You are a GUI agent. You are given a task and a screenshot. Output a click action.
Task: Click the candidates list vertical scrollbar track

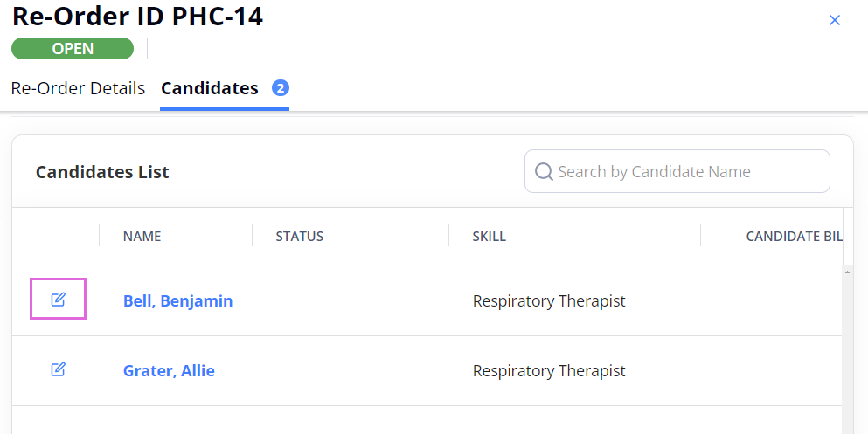click(x=847, y=354)
